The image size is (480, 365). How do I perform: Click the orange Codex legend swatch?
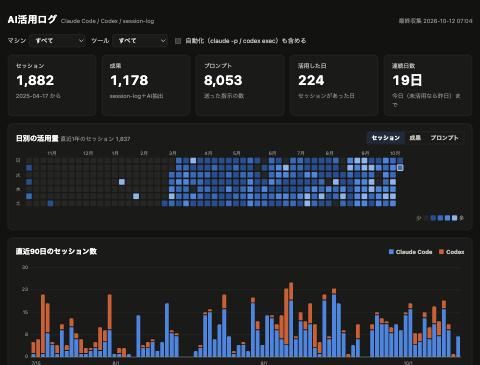441,252
